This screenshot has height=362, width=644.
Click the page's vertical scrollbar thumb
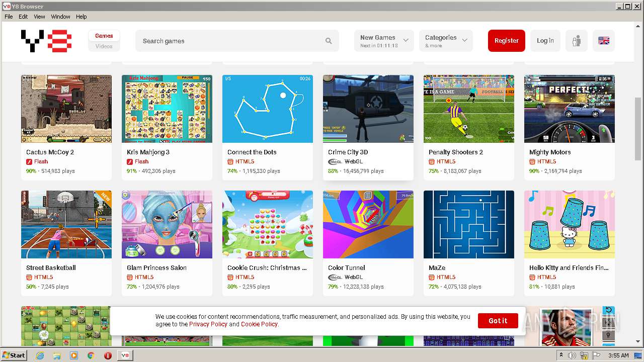[x=638, y=129]
